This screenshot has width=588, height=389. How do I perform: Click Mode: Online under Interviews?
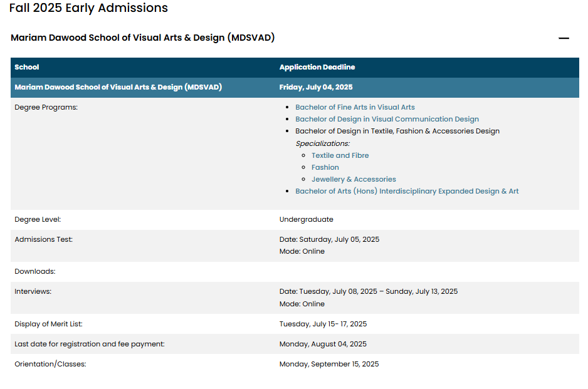click(302, 304)
